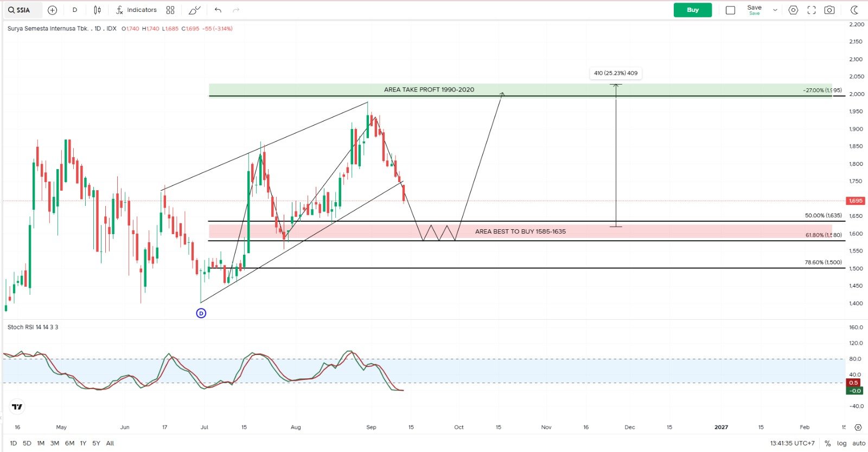Image resolution: width=868 pixels, height=452 pixels.
Task: Select the chart layout square icon
Action: click(730, 10)
